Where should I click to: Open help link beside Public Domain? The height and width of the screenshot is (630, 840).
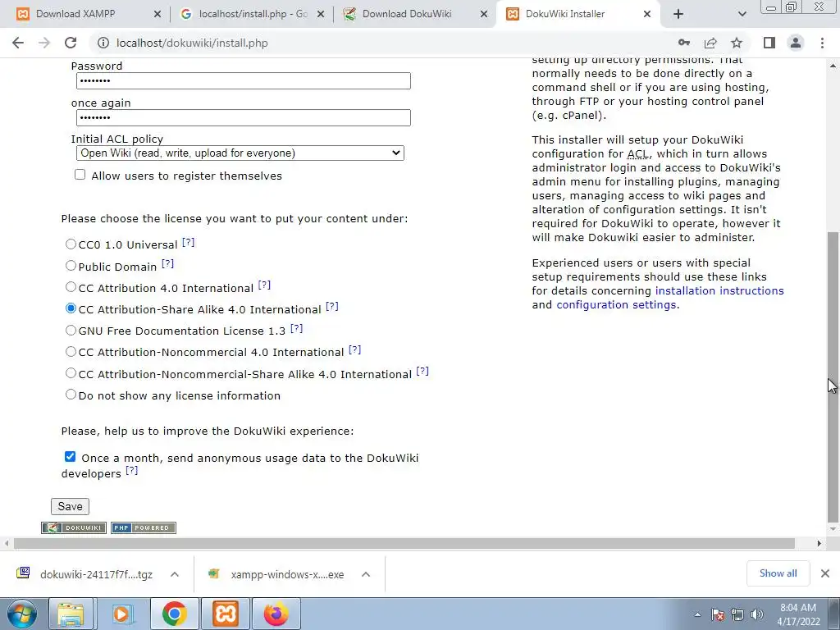[167, 263]
